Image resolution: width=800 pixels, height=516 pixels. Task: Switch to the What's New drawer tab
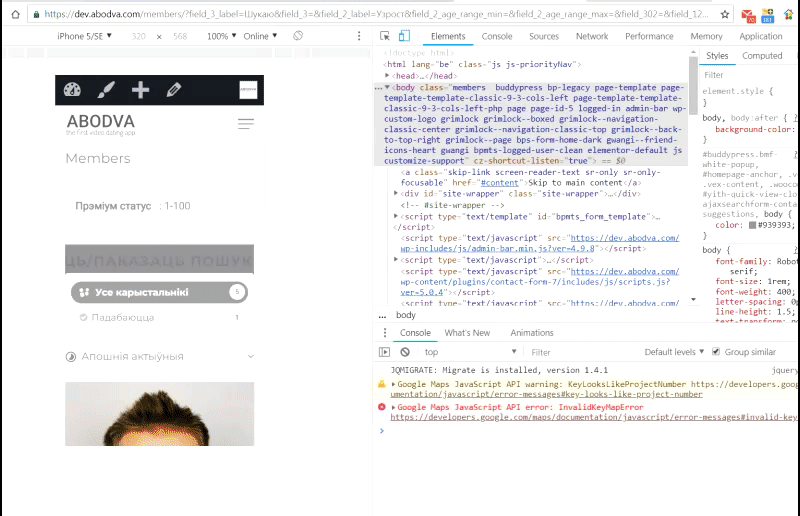coord(467,333)
